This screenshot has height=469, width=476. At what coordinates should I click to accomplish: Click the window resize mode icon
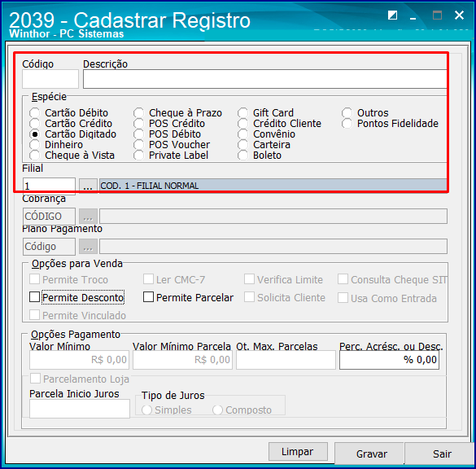(x=392, y=15)
